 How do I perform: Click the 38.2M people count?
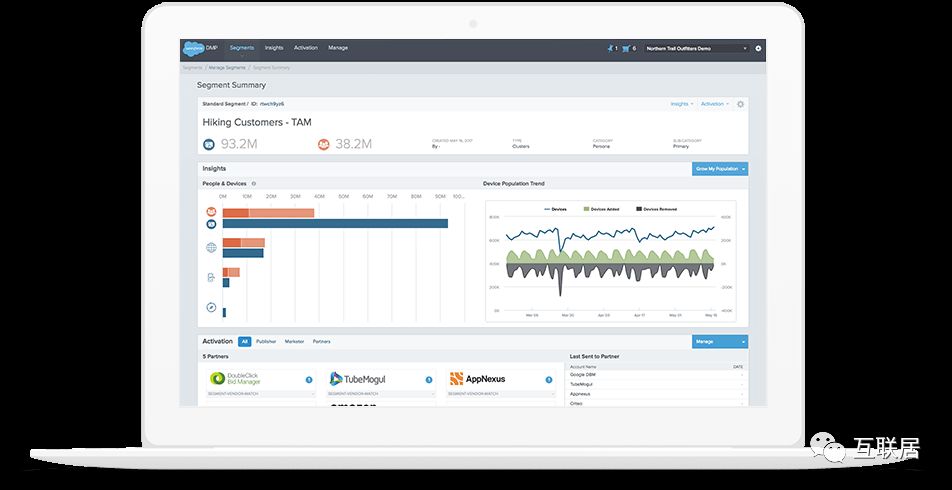[353, 145]
